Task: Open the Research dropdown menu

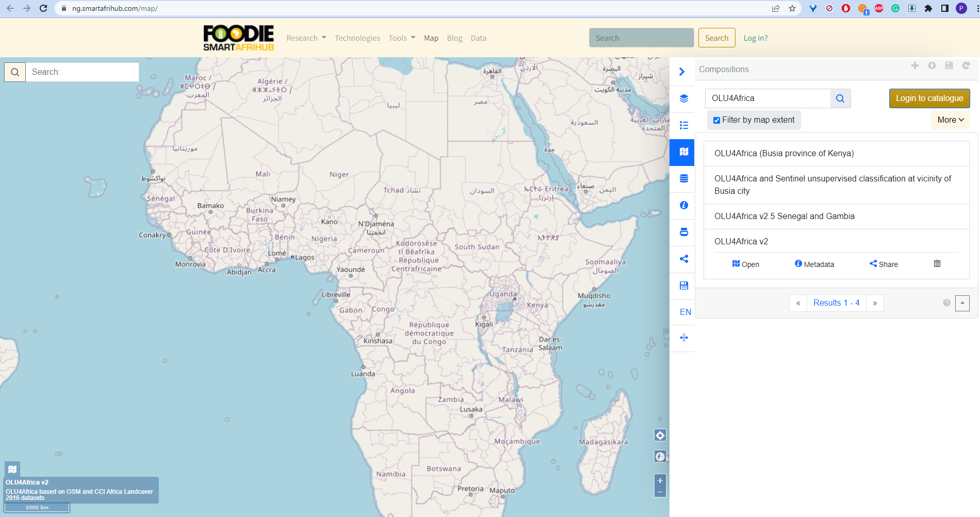Action: (306, 38)
